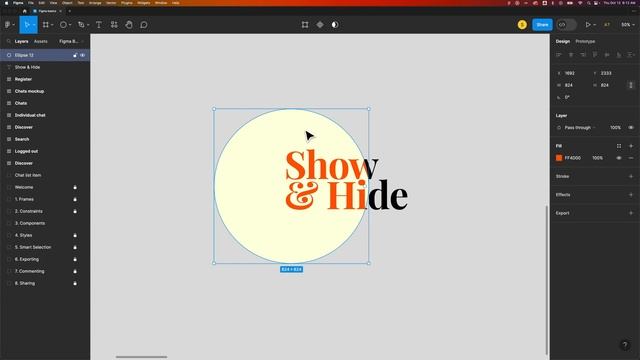Viewport: 640px width, 360px height.
Task: Add an effect with plus icon
Action: coord(631,195)
